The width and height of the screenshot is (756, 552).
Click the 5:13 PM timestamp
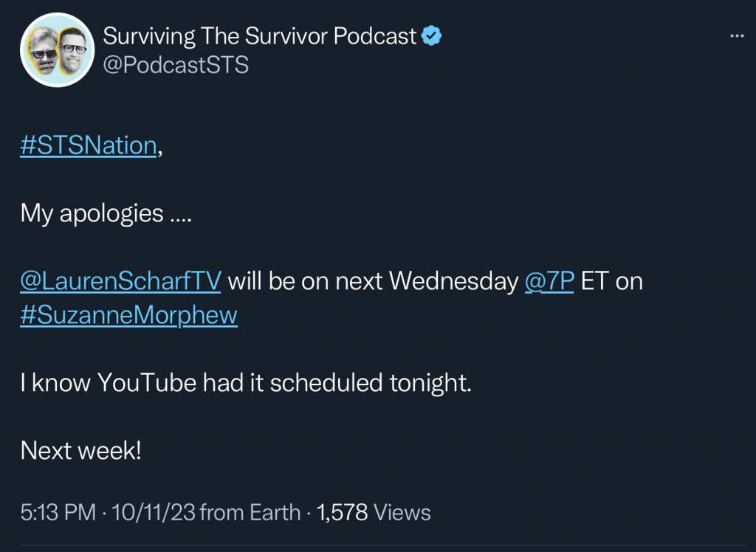coord(58,512)
